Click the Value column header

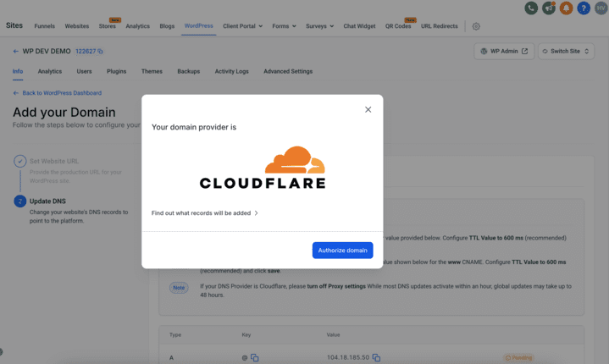click(x=333, y=334)
